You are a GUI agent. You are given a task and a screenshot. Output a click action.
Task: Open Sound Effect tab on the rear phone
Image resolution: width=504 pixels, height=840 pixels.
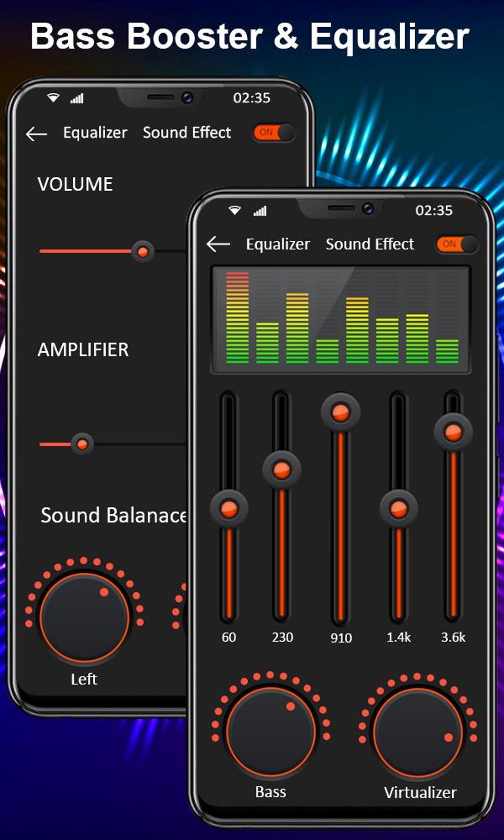(187, 132)
